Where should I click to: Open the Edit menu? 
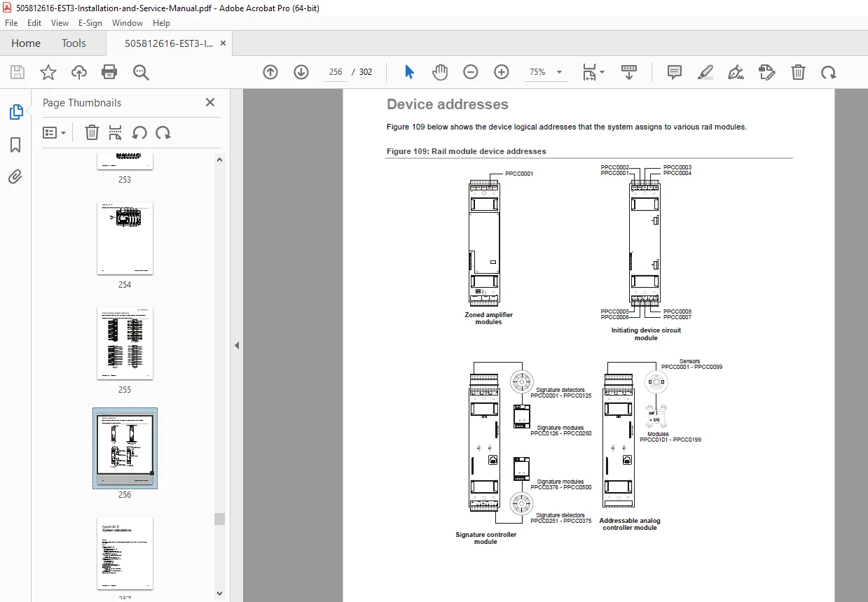34,22
